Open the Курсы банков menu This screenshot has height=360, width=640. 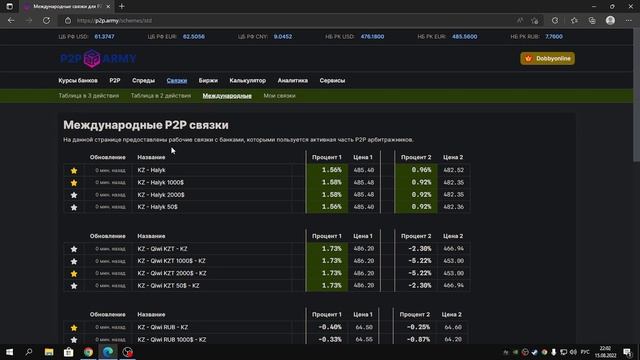tap(78, 80)
